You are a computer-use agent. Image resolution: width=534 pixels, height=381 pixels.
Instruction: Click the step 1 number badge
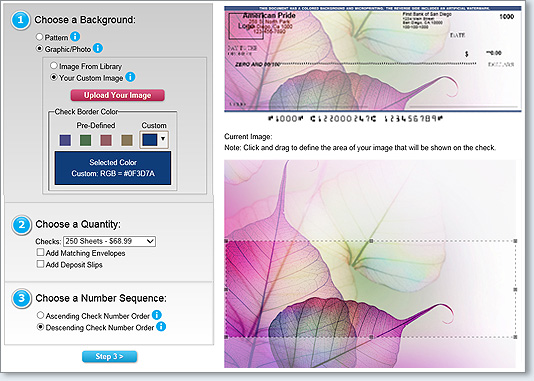[x=20, y=20]
